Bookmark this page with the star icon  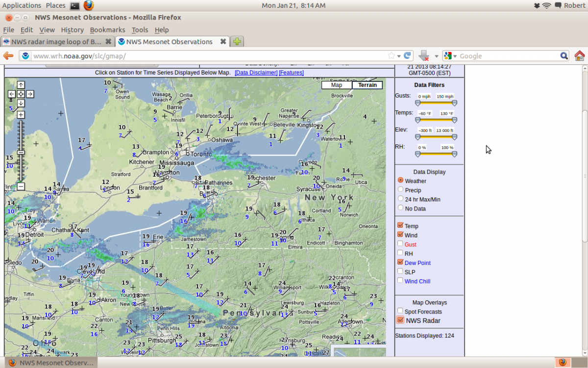[x=391, y=56]
